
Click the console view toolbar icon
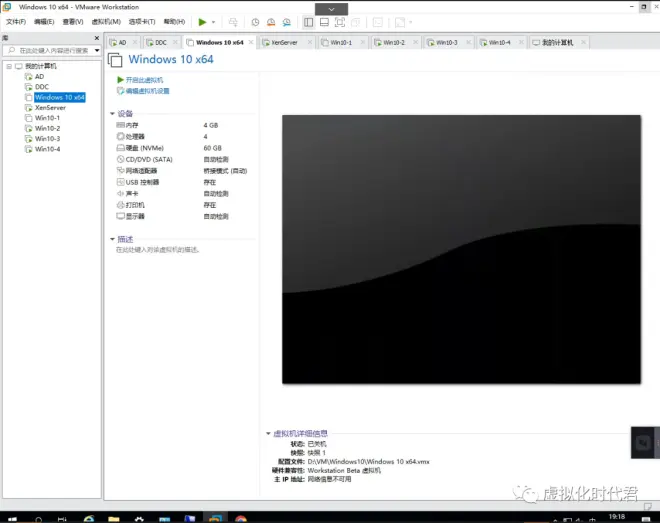[x=378, y=22]
